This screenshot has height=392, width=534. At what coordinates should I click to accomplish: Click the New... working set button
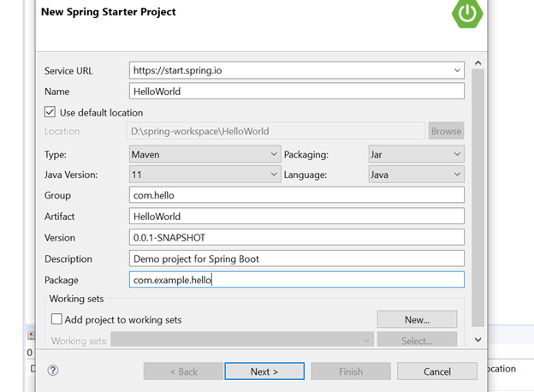417,319
